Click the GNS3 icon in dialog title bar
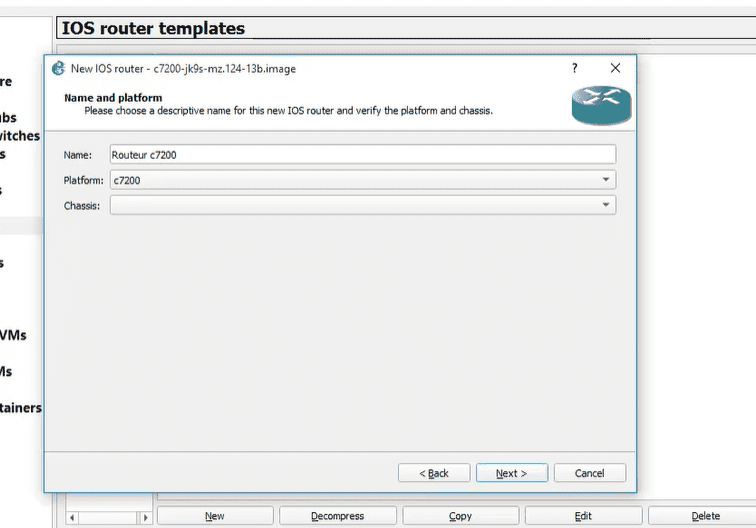 point(58,68)
